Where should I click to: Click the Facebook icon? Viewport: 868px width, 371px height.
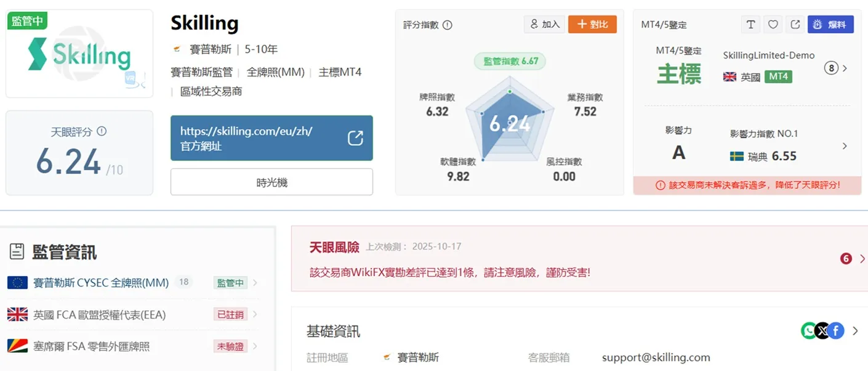(x=835, y=331)
